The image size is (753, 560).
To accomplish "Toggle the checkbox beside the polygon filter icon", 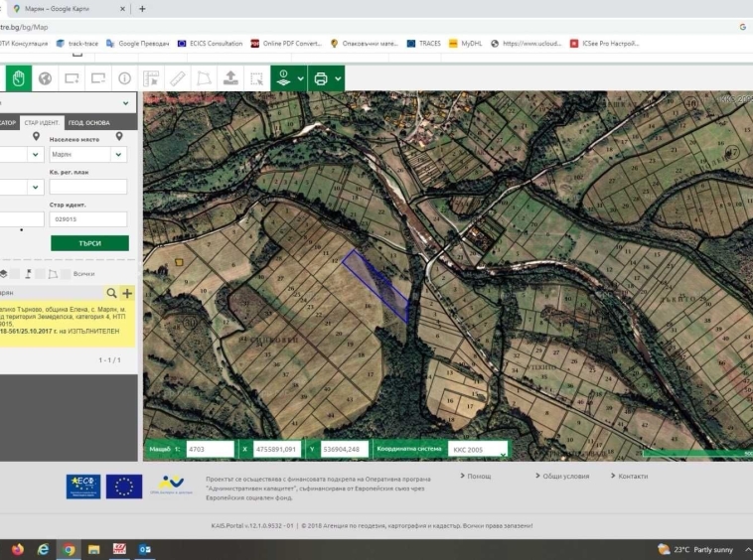I will pos(41,273).
